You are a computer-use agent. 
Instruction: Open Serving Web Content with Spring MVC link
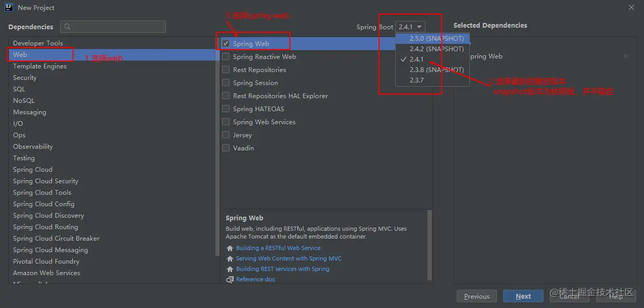coord(289,259)
